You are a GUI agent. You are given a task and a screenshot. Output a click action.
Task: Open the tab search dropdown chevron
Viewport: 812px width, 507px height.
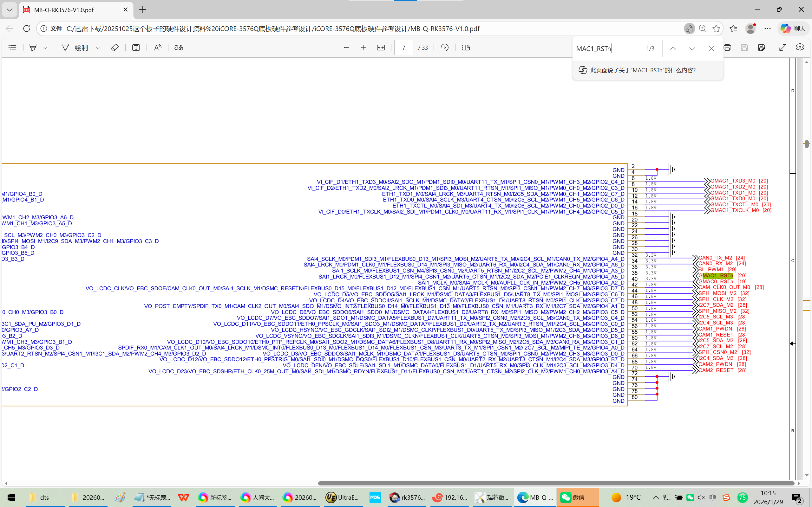[10, 10]
